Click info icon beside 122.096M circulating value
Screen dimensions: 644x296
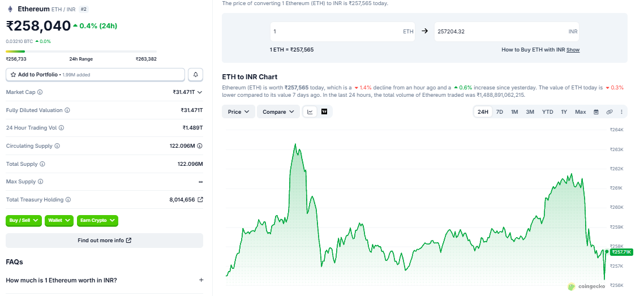(x=200, y=146)
